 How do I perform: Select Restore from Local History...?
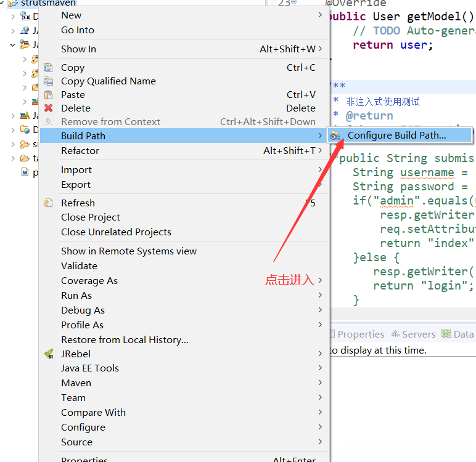[125, 339]
